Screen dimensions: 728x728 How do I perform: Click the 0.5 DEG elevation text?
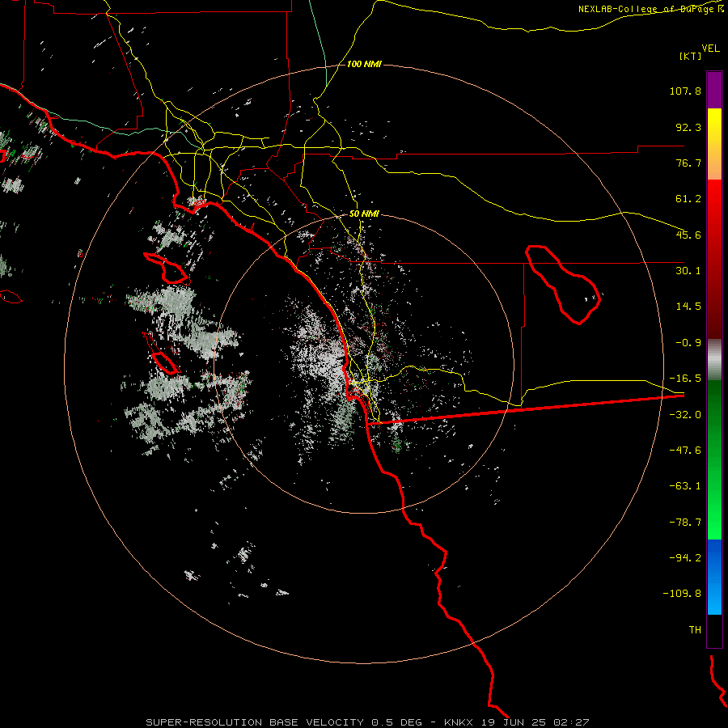click(x=396, y=722)
